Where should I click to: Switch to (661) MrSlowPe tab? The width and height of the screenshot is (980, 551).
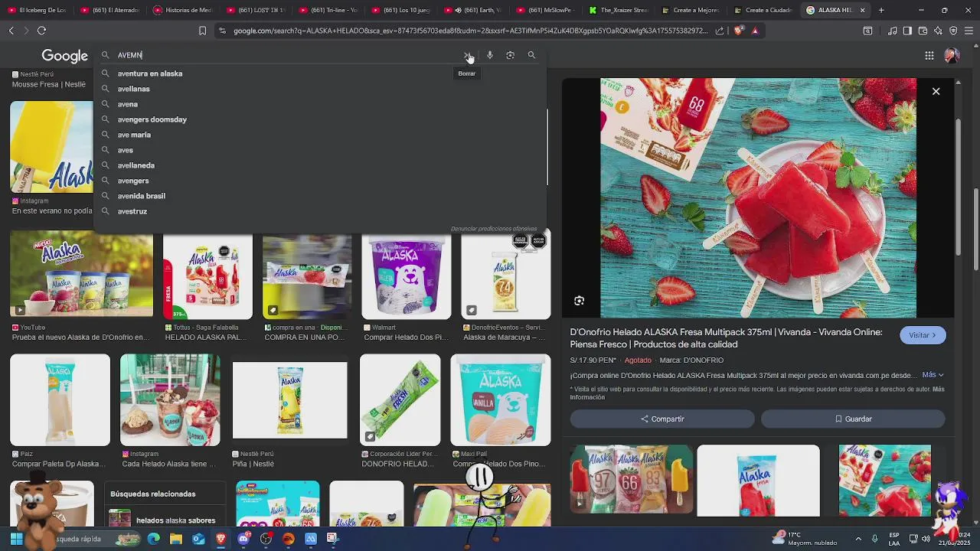tap(547, 10)
